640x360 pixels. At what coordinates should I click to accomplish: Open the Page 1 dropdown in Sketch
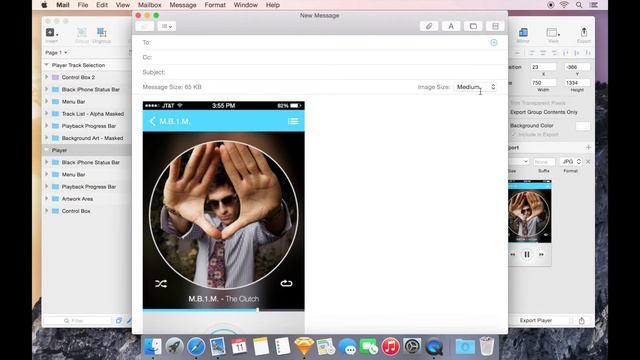56,53
